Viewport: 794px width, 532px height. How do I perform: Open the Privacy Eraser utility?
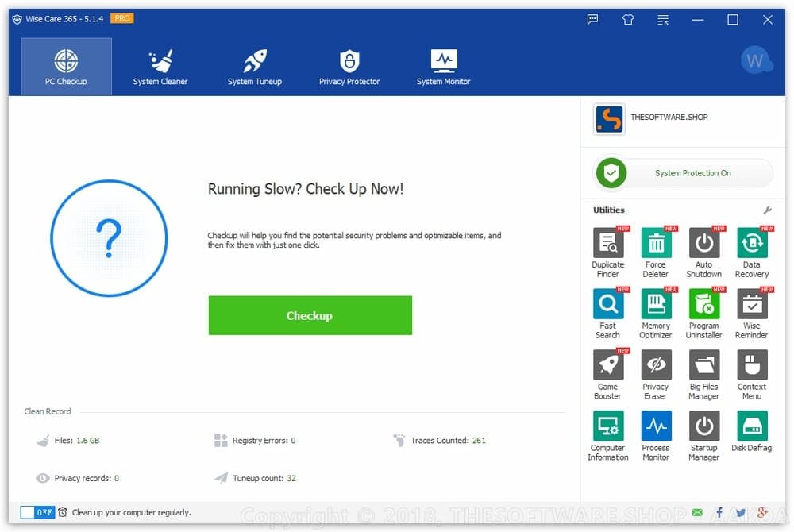point(656,374)
